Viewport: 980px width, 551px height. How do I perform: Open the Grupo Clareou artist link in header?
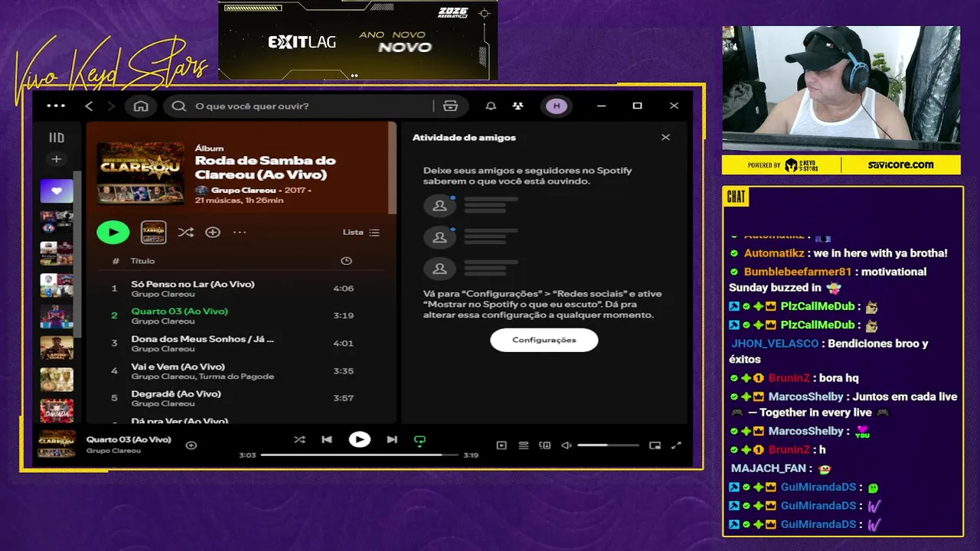click(x=243, y=190)
